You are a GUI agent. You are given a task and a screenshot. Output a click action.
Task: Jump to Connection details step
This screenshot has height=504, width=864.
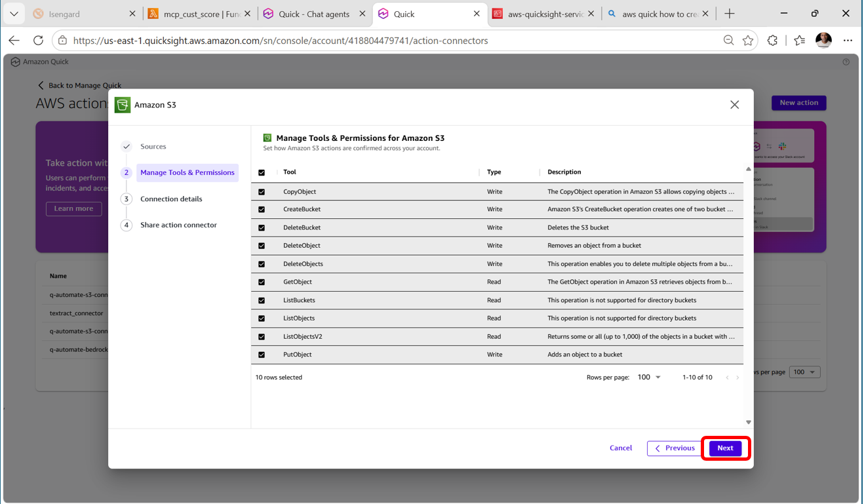point(171,199)
